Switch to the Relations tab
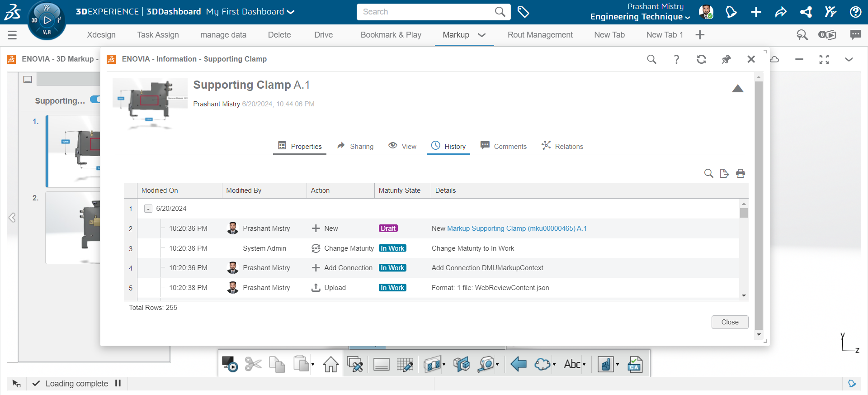This screenshot has width=868, height=395. 562,146
